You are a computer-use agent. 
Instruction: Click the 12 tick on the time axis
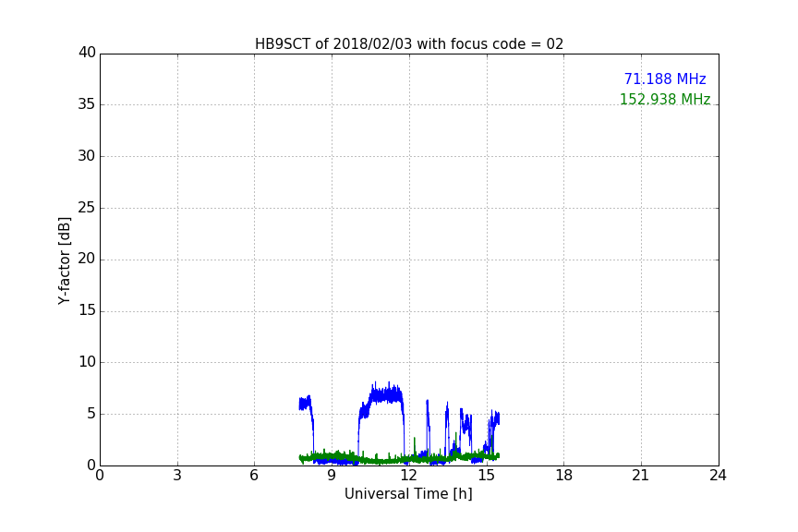(x=409, y=476)
